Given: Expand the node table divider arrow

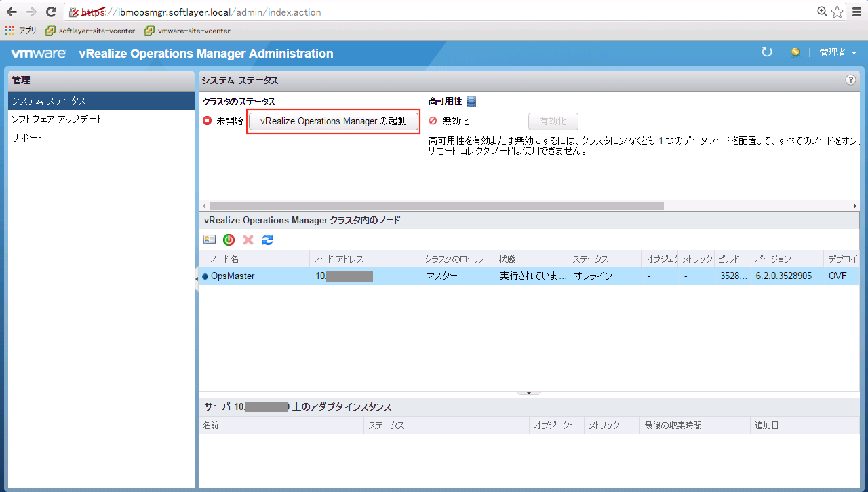Looking at the screenshot, I should 529,394.
